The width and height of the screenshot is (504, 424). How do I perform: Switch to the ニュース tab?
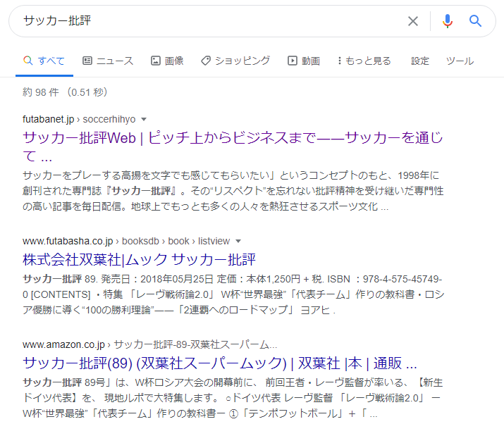(x=108, y=61)
